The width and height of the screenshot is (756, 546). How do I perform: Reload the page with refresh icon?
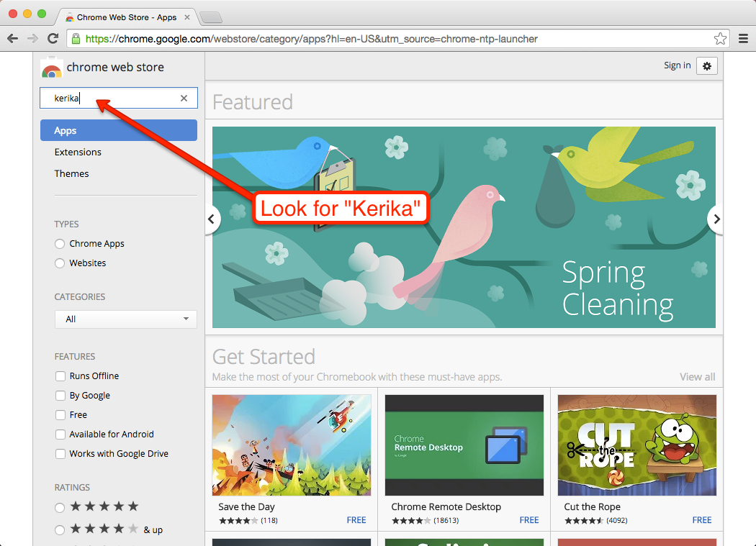pos(53,39)
